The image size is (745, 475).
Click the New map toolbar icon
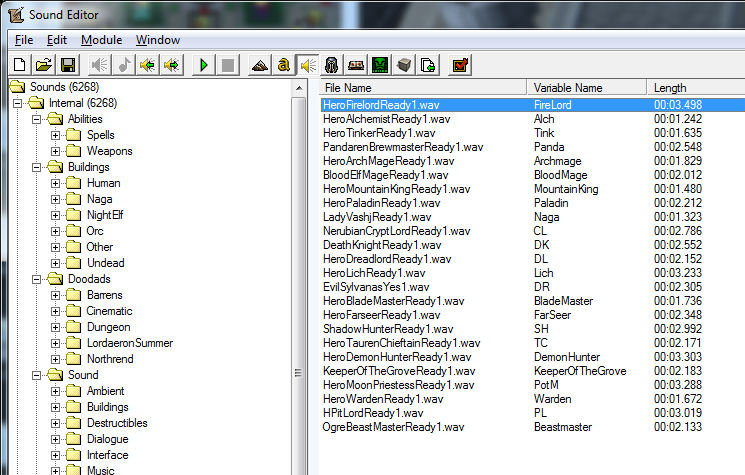tap(20, 65)
